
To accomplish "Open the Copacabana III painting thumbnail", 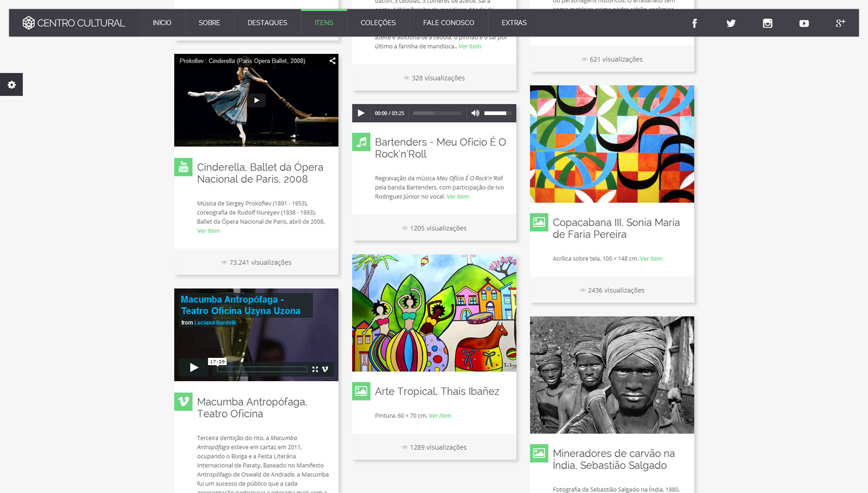I will click(612, 144).
